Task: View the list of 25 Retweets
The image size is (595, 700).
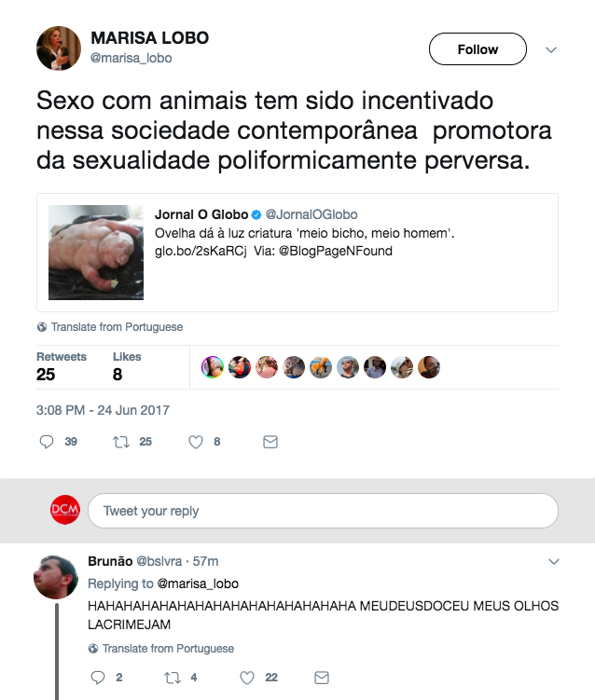Action: tap(62, 367)
